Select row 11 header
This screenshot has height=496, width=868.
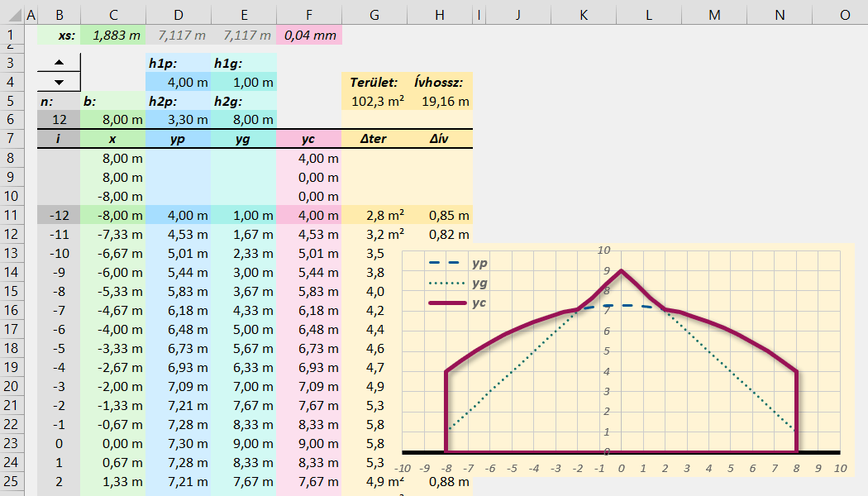(10, 215)
